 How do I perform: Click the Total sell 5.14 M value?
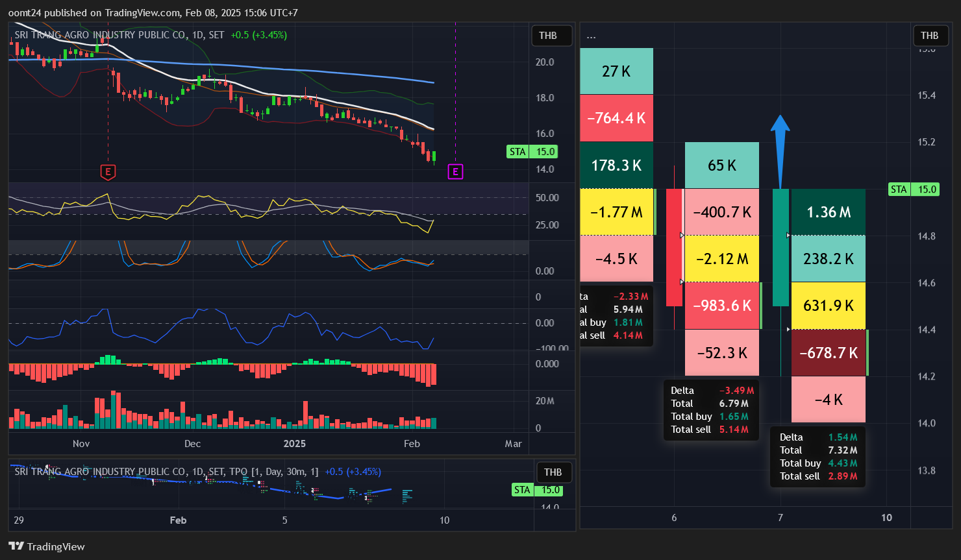click(x=734, y=430)
